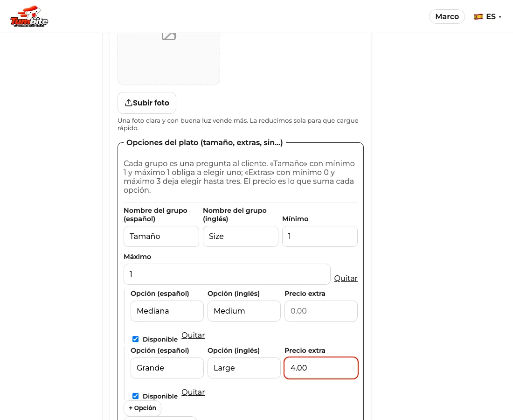The image size is (513, 420).
Task: Click Quitar link for Grande option
Action: click(x=193, y=392)
